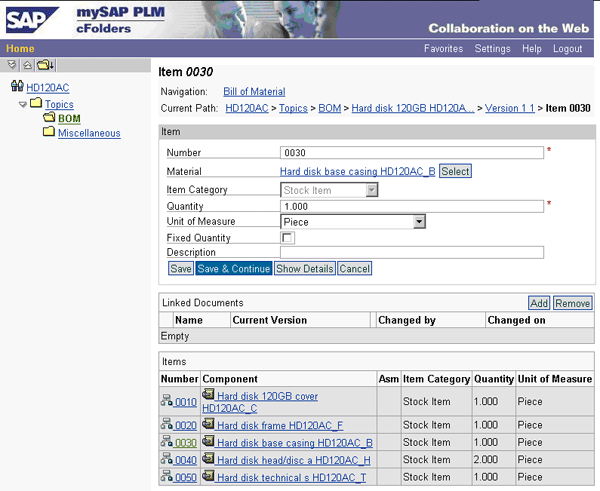
Task: Click the Home tab
Action: [20, 48]
